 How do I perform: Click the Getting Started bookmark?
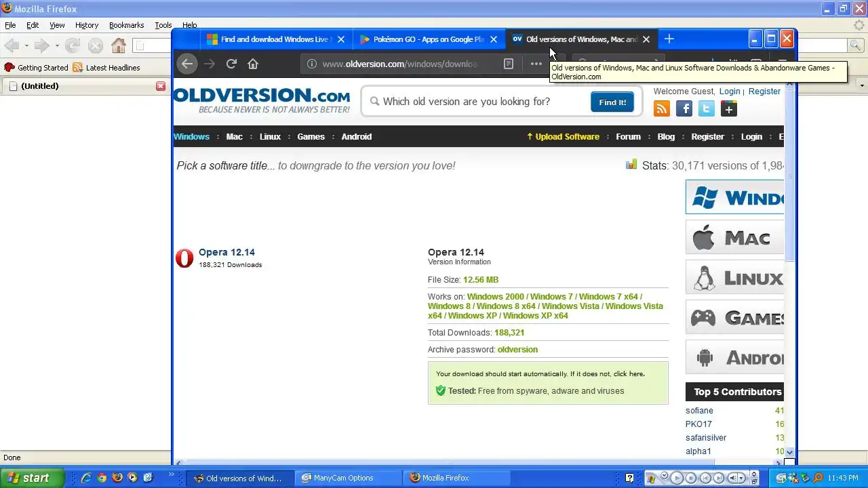tap(37, 68)
